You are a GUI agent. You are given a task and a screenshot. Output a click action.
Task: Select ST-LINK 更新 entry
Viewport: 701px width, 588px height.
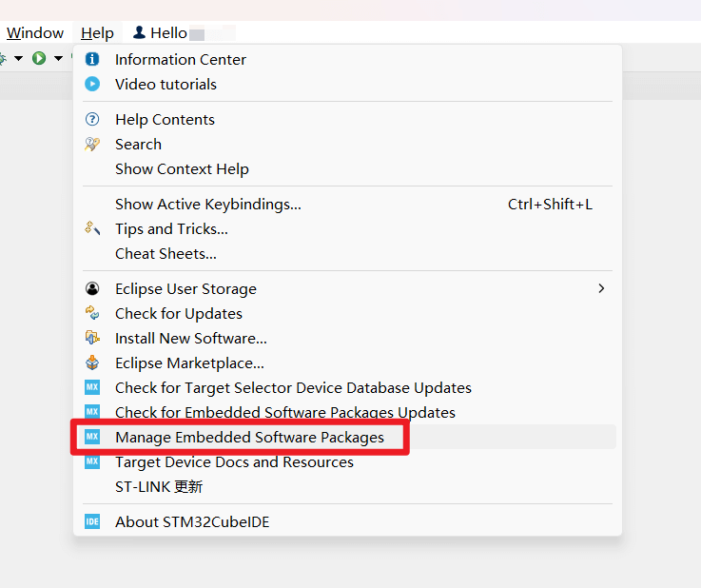click(x=158, y=486)
